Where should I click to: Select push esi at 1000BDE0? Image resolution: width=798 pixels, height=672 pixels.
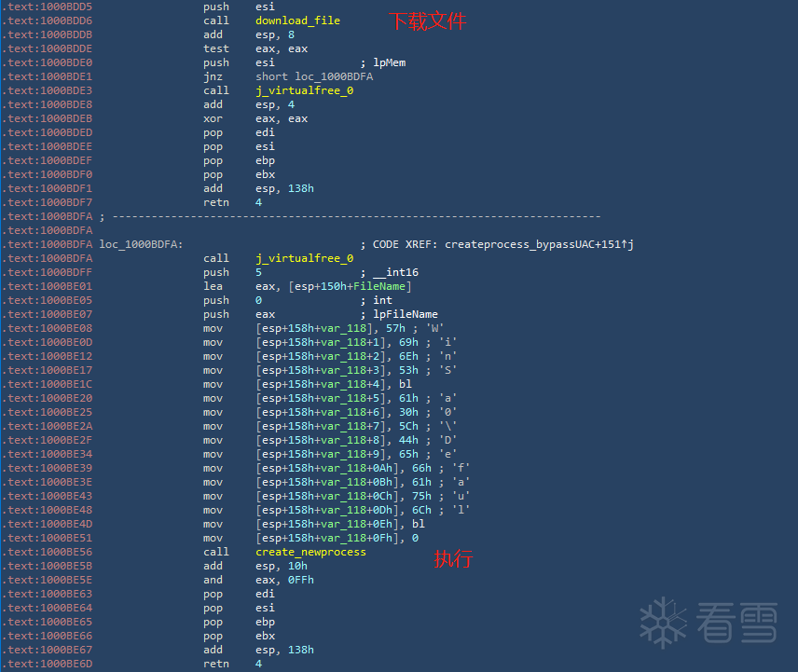pos(240,62)
